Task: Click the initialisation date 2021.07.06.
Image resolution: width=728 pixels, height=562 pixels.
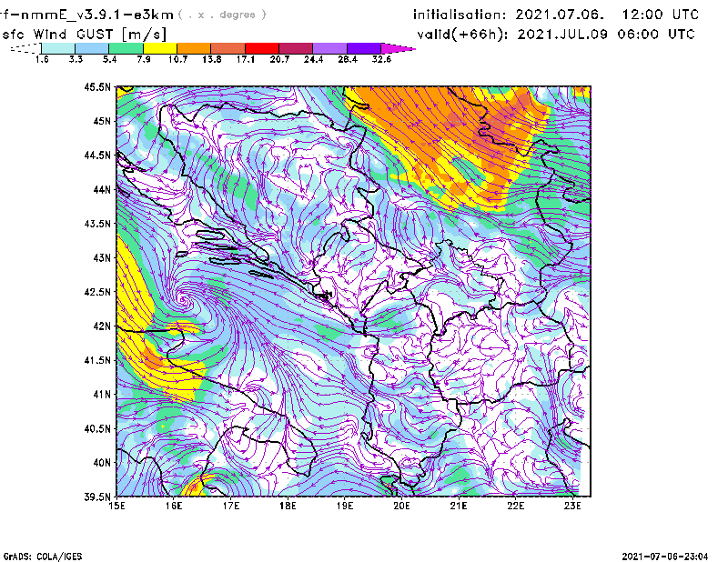Action: [560, 15]
